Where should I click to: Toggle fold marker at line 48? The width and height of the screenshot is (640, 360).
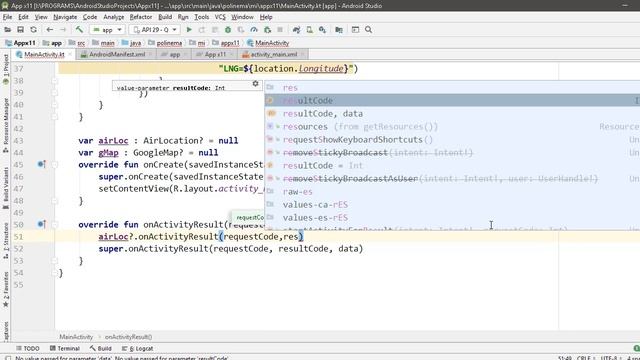[55, 201]
